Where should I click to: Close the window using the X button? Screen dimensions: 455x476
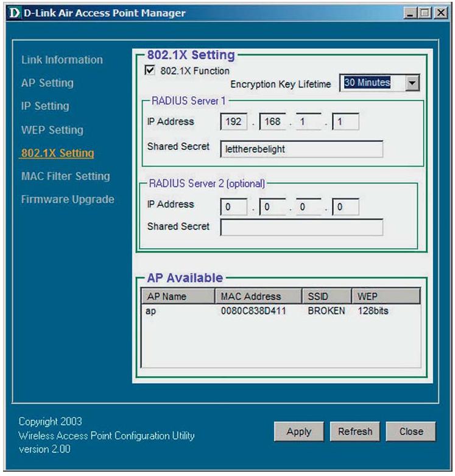click(x=441, y=13)
